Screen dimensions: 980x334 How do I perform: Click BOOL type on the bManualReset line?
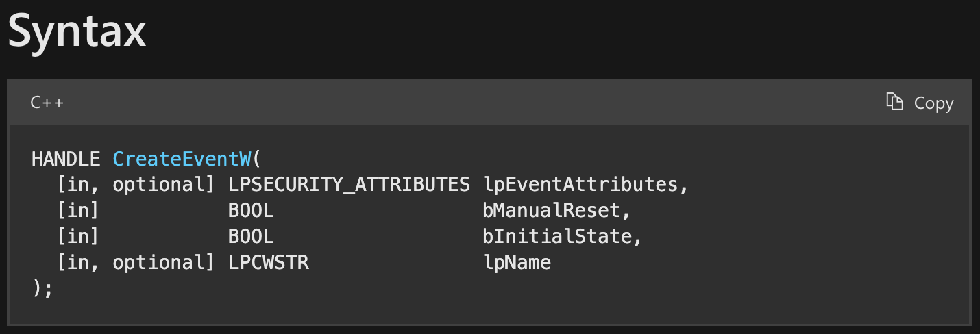(x=251, y=211)
